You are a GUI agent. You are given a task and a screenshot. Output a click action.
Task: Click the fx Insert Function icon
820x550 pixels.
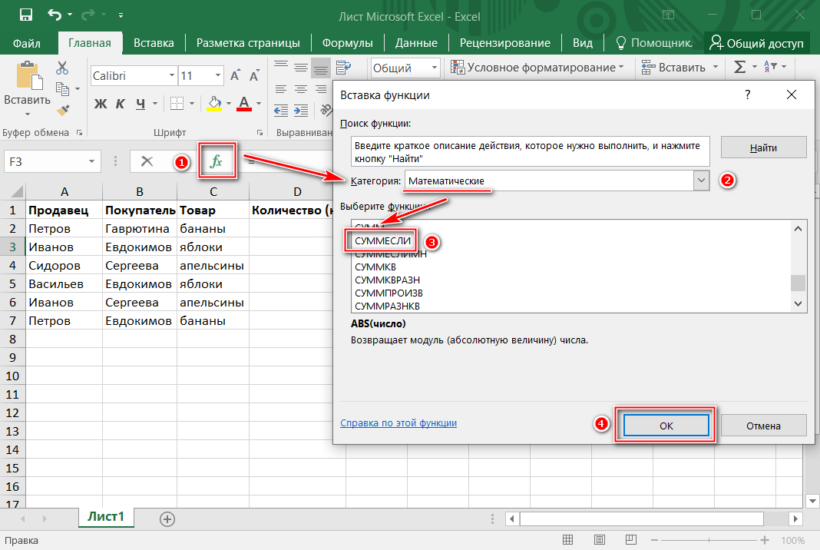click(x=215, y=161)
